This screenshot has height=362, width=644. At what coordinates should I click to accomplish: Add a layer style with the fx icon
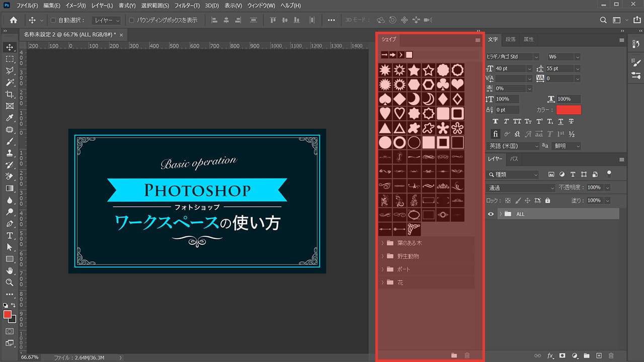pos(551,355)
